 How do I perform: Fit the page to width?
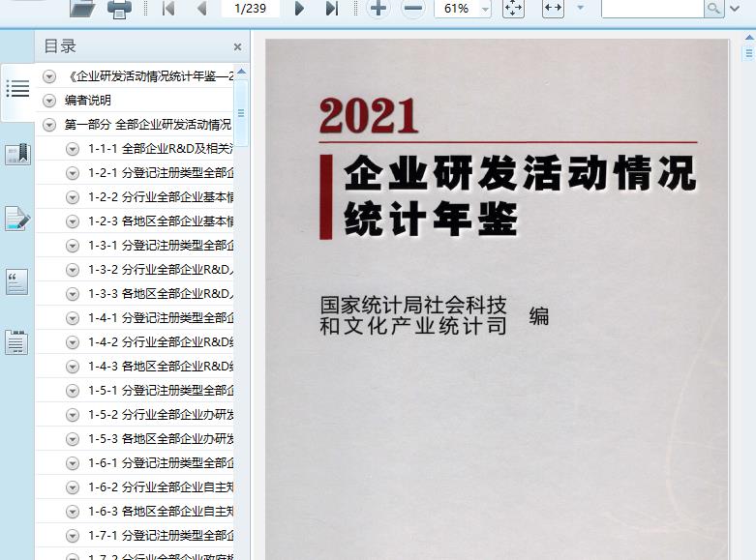[553, 8]
